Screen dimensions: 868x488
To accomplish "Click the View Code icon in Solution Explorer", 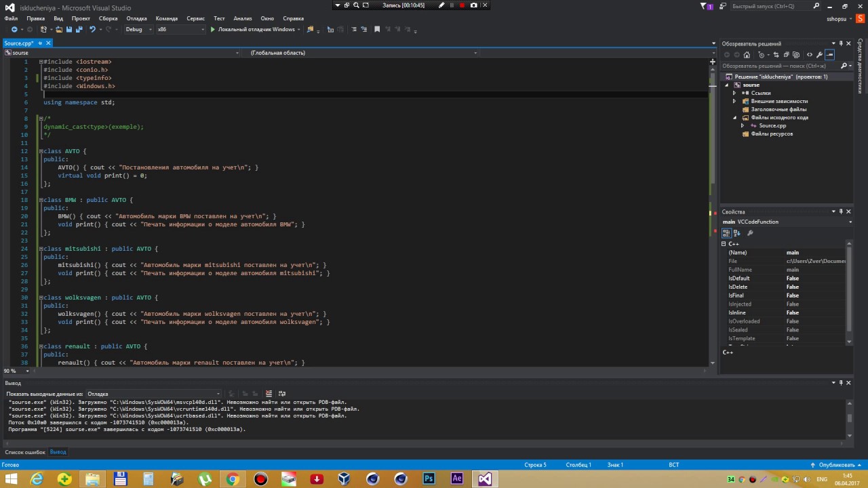I will (x=810, y=55).
